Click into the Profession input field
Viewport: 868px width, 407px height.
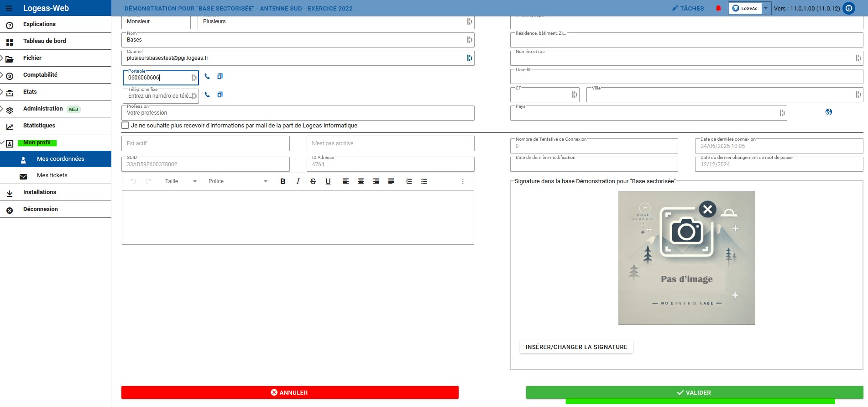[x=298, y=113]
